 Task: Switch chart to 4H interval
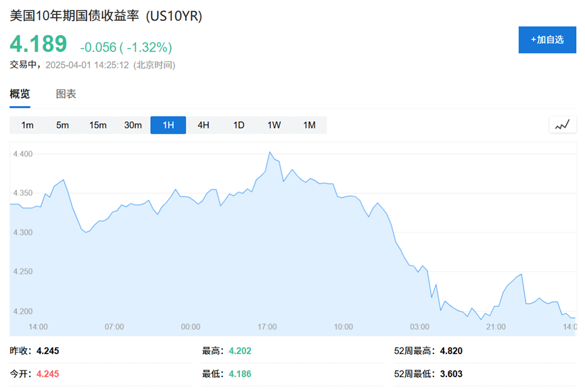pos(204,125)
